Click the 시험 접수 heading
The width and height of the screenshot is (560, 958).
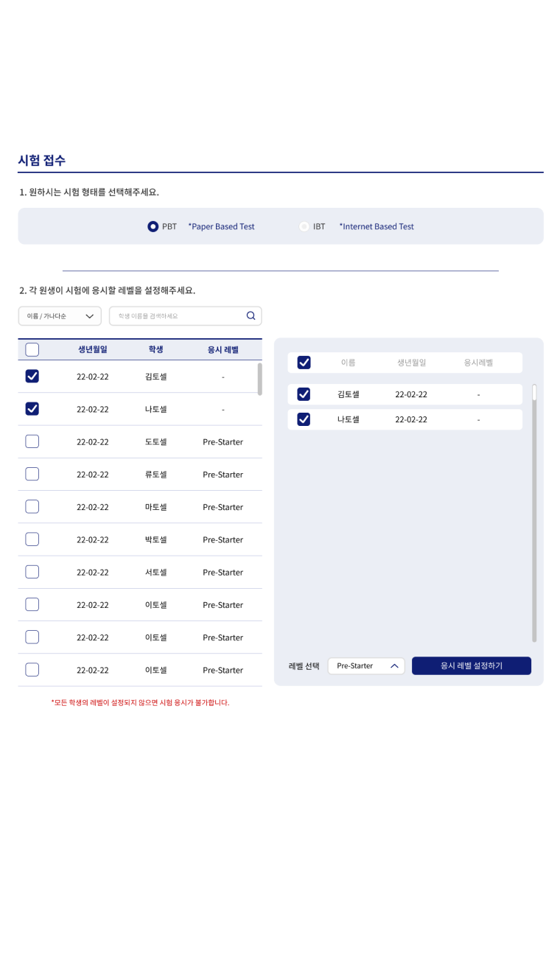(42, 160)
